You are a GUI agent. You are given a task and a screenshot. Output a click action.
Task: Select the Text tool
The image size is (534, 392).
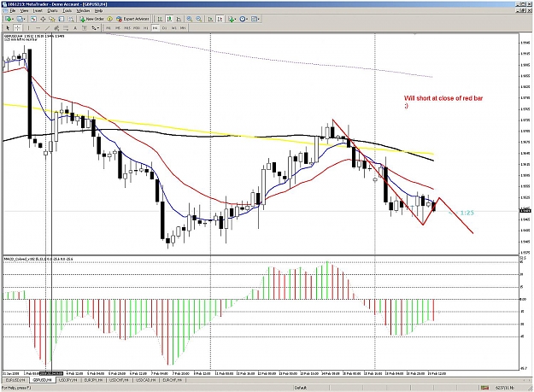[x=75, y=28]
